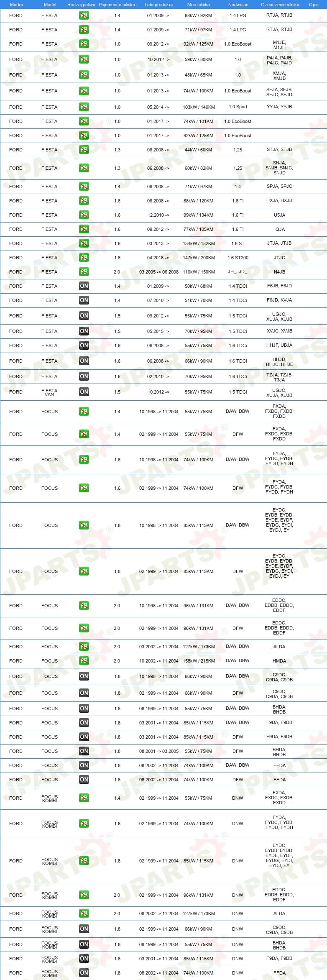Viewport: 327px width, 980px height.
Task: Click diesel ON icon in Fiesta TZJA, TZJB row
Action: 84,376
